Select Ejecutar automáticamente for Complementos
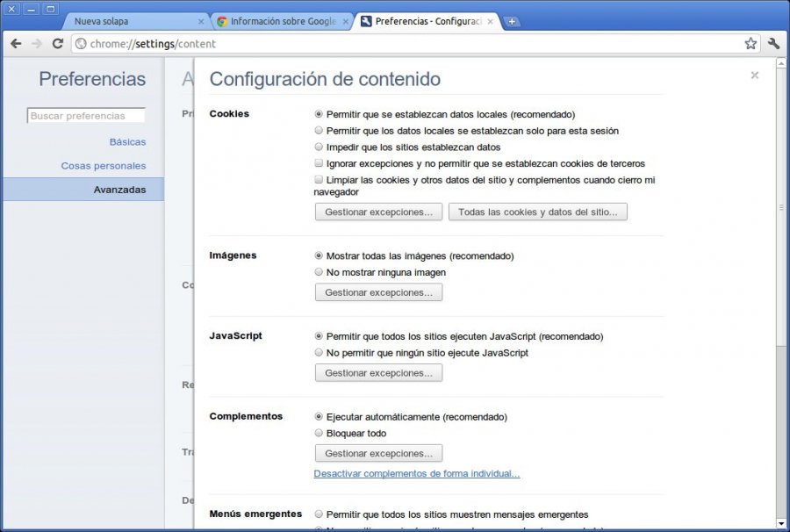This screenshot has height=532, width=790. [x=319, y=417]
